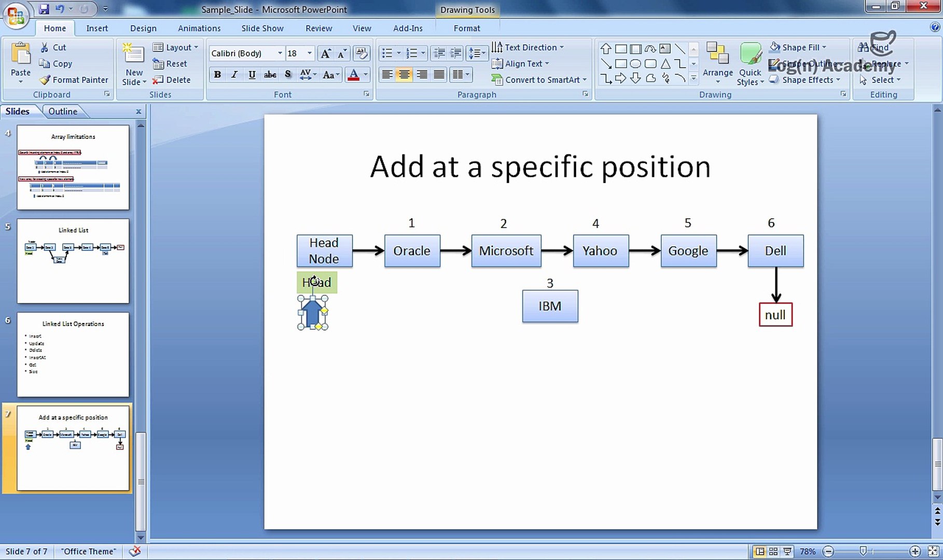Open the font size 18 dropdown
The height and width of the screenshot is (560, 943).
310,53
